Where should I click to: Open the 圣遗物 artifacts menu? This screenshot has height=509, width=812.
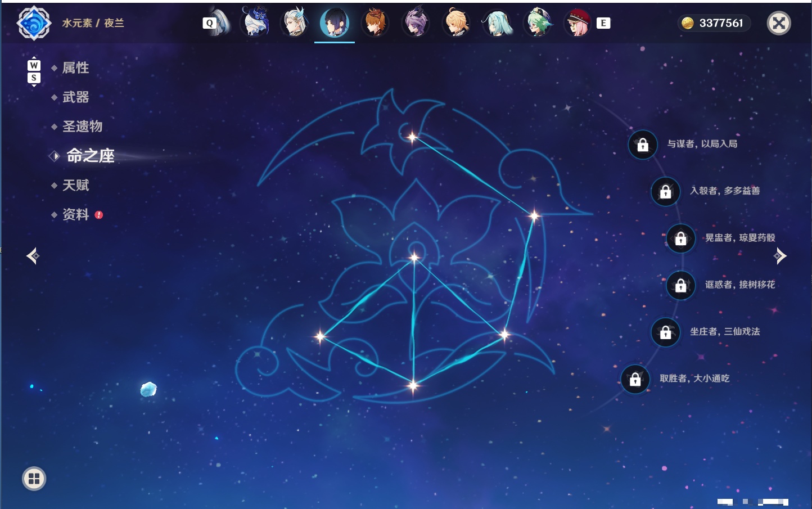[x=82, y=127]
